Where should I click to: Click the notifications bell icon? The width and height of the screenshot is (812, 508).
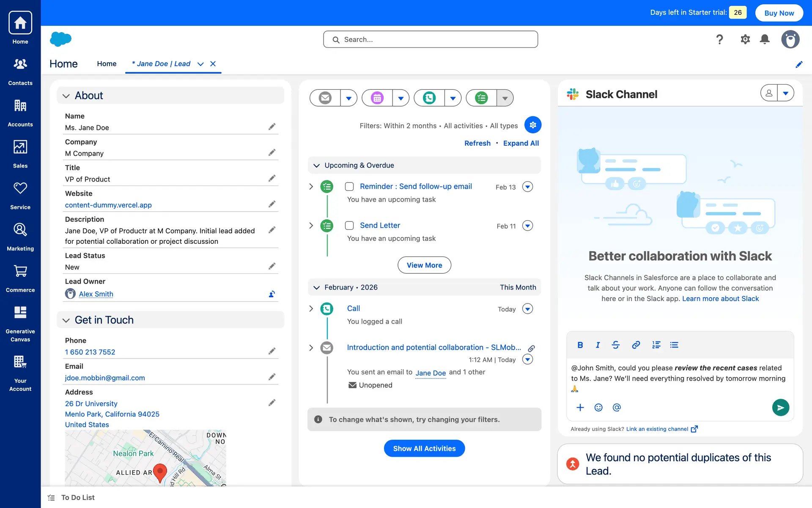click(x=764, y=39)
